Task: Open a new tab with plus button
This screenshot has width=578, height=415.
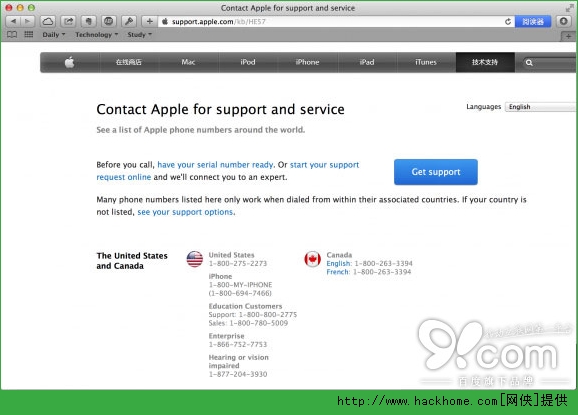Action: point(568,36)
